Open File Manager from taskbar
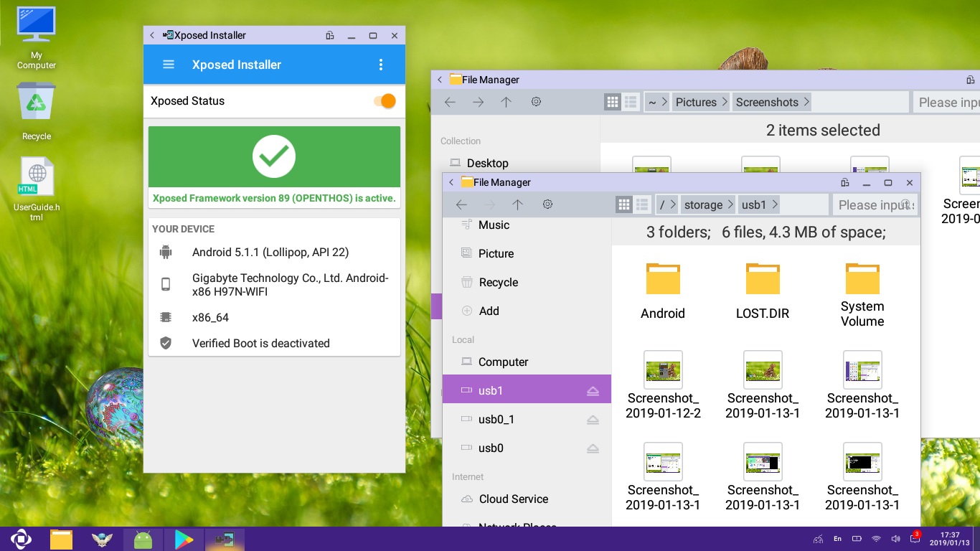Image resolution: width=980 pixels, height=551 pixels. pos(62,539)
